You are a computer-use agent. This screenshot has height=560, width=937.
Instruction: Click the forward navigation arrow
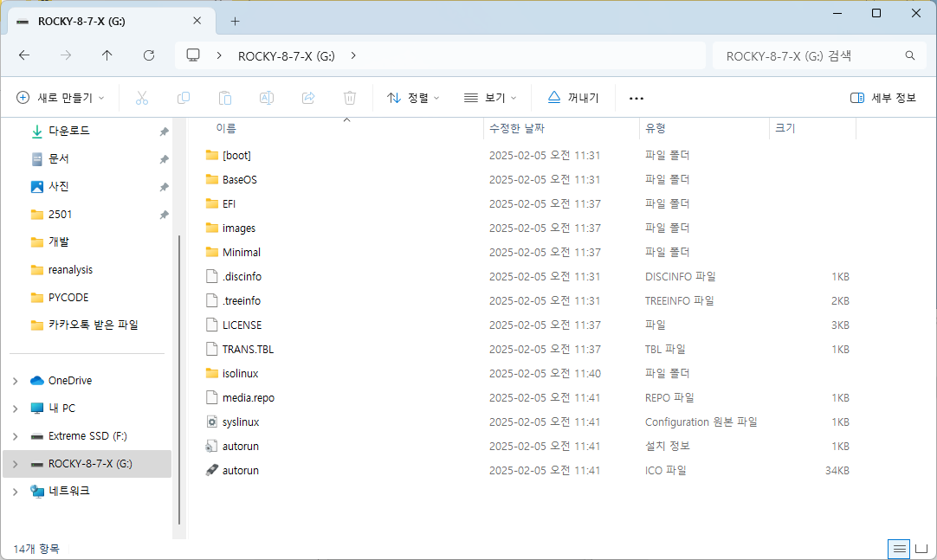(66, 55)
